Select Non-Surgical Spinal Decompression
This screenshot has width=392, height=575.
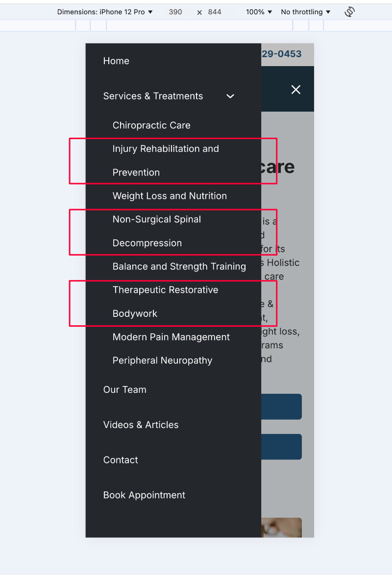click(157, 231)
